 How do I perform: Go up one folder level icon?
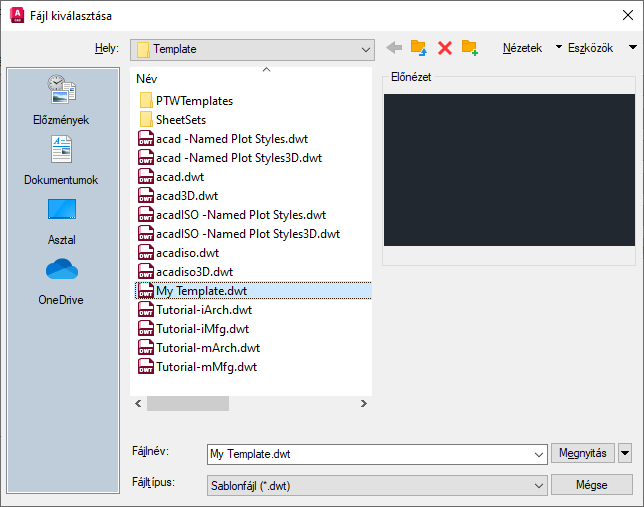pyautogui.click(x=419, y=48)
